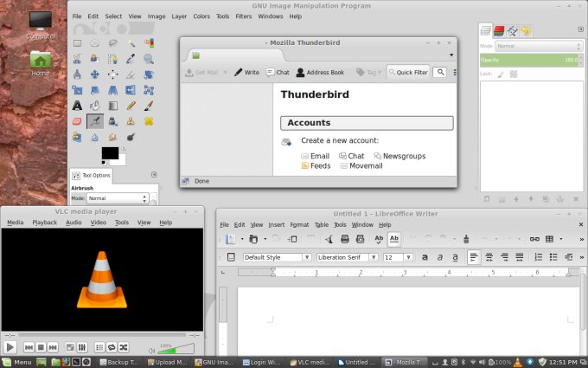The width and height of the screenshot is (588, 368).
Task: Open Thunderbird Address Book
Action: pos(320,73)
